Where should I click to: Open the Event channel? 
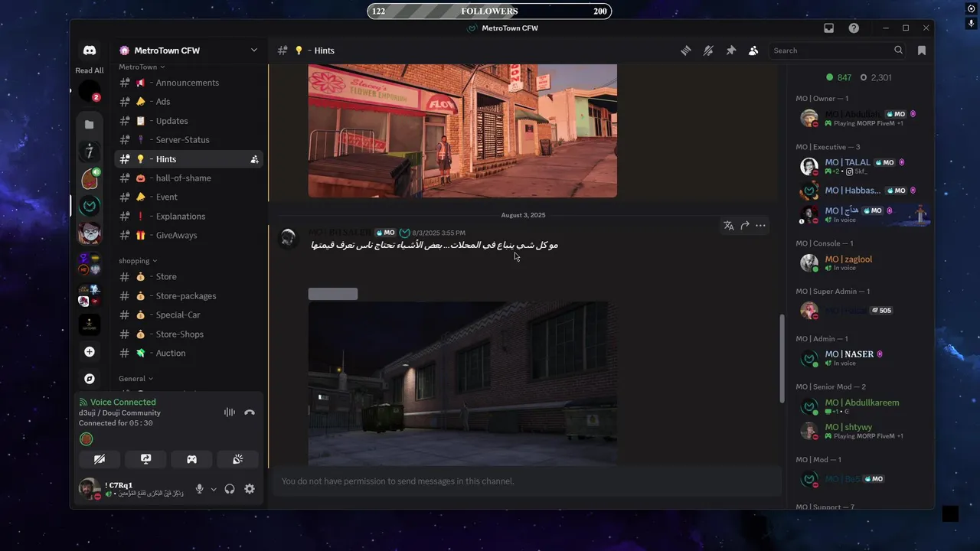[x=188, y=197]
